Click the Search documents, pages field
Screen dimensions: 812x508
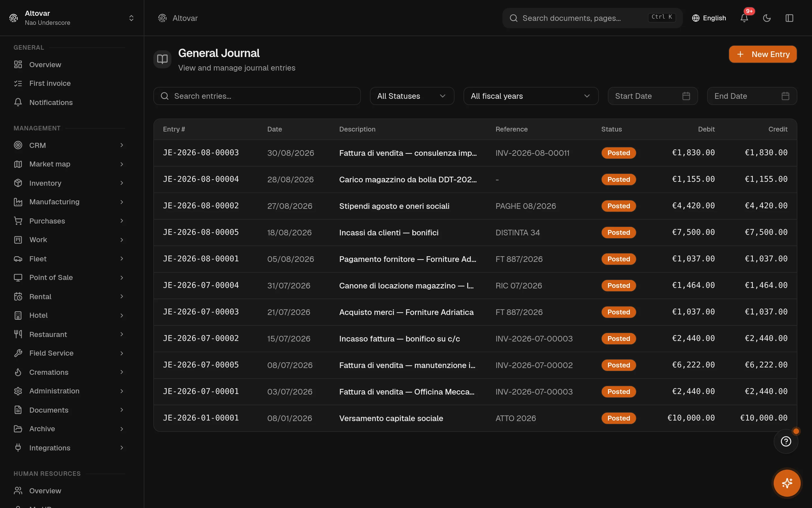(592, 18)
